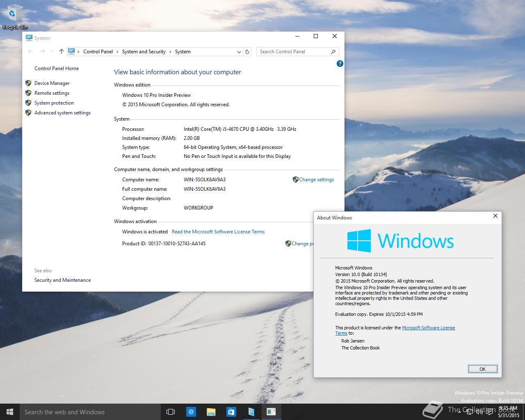Screen dimensions: 525x420
Task: Click the computer icon in address bar
Action: (x=71, y=51)
